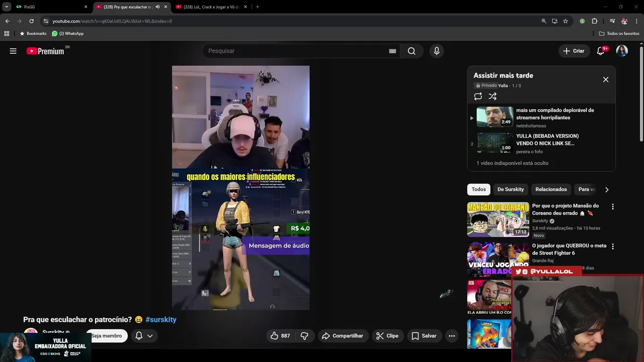Select the De Surskity filter chip
Image resolution: width=644 pixels, height=362 pixels.
click(x=511, y=190)
